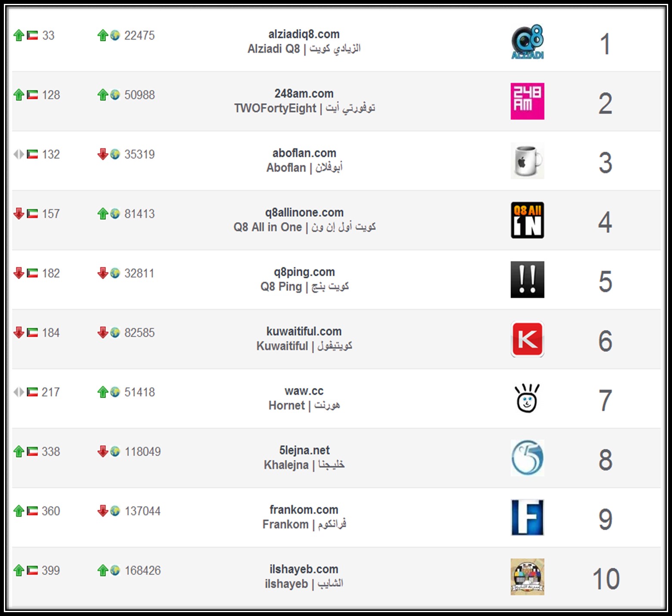This screenshot has height=616, width=672.
Task: Click the pink 248AM logo
Action: point(527,101)
